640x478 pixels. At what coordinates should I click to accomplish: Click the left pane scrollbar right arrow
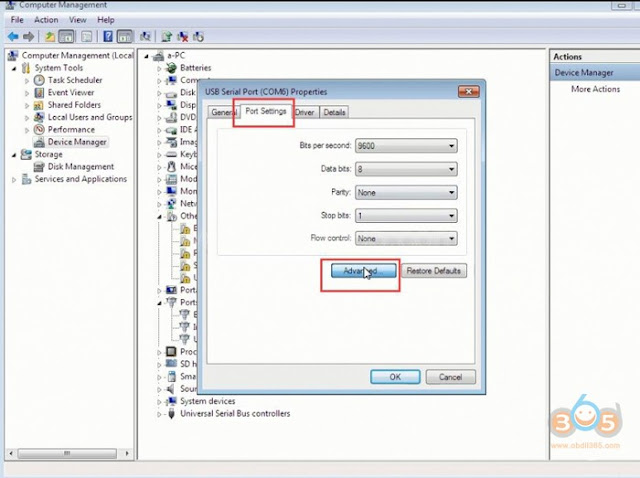click(127, 453)
